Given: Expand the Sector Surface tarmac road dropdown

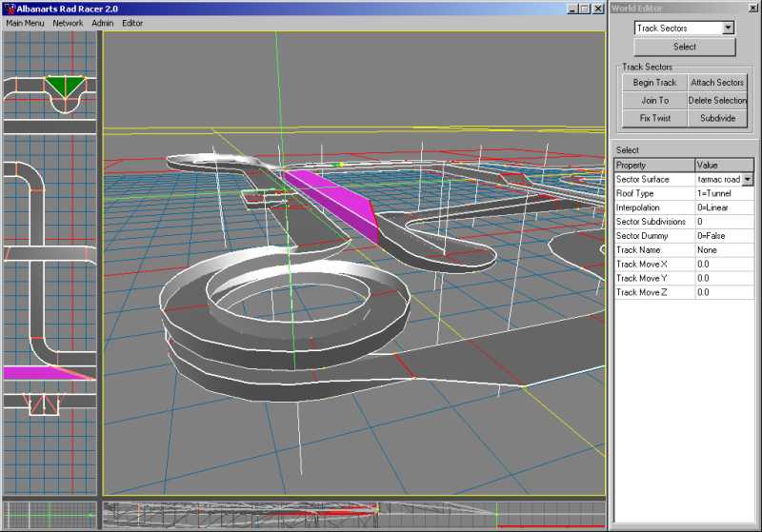Looking at the screenshot, I should click(x=748, y=180).
